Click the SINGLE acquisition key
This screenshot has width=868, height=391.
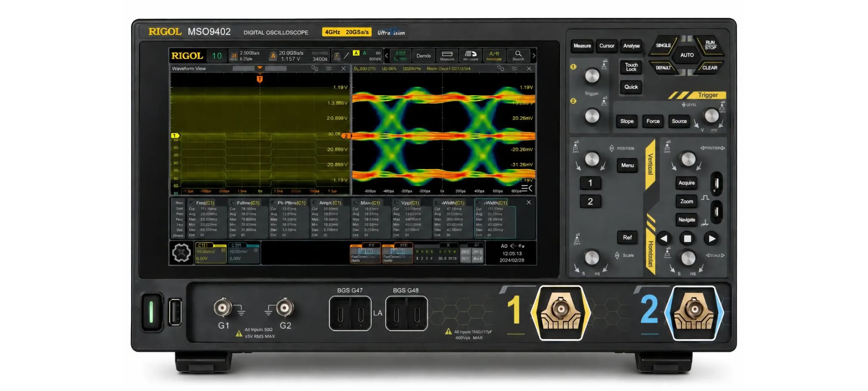663,46
